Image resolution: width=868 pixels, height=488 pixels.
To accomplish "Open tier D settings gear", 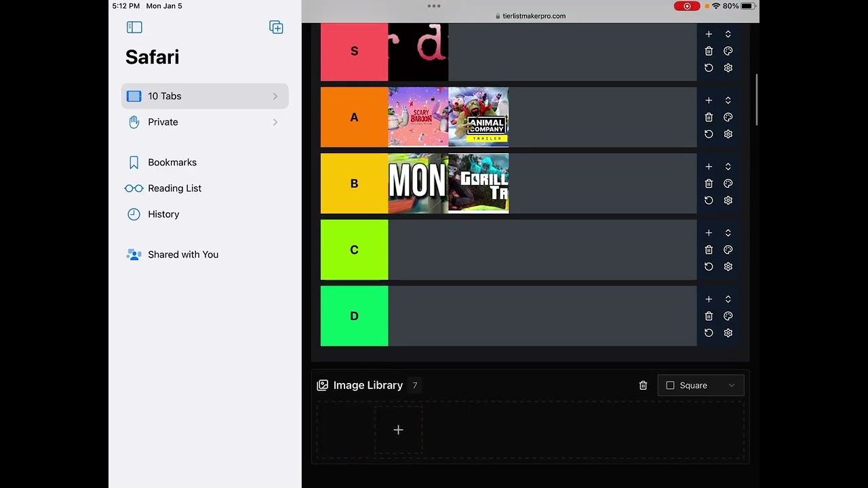I will click(728, 333).
